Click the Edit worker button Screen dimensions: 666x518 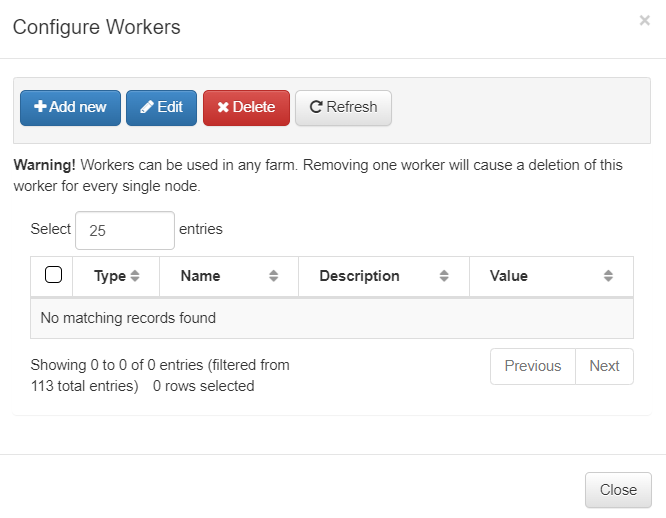pyautogui.click(x=161, y=108)
